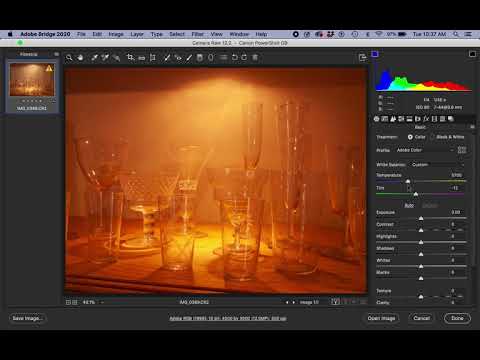The height and width of the screenshot is (360, 480).
Task: Open the Profile dropdown showing Adobe Color
Action: [x=425, y=150]
